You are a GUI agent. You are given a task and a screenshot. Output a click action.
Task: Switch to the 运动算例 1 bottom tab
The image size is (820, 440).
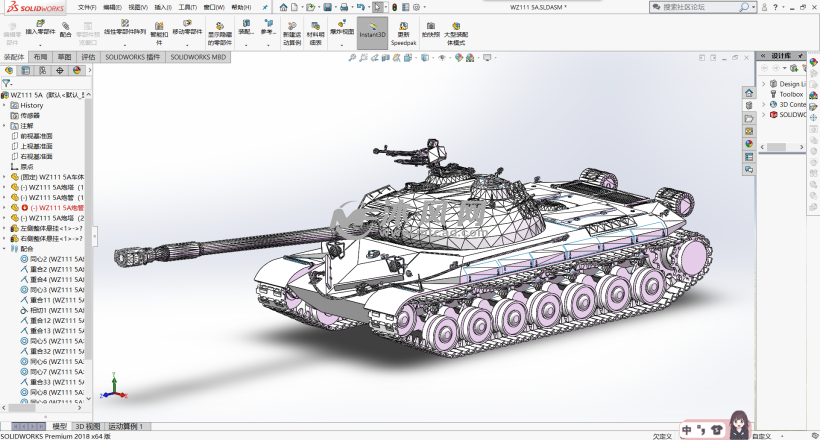(125, 426)
